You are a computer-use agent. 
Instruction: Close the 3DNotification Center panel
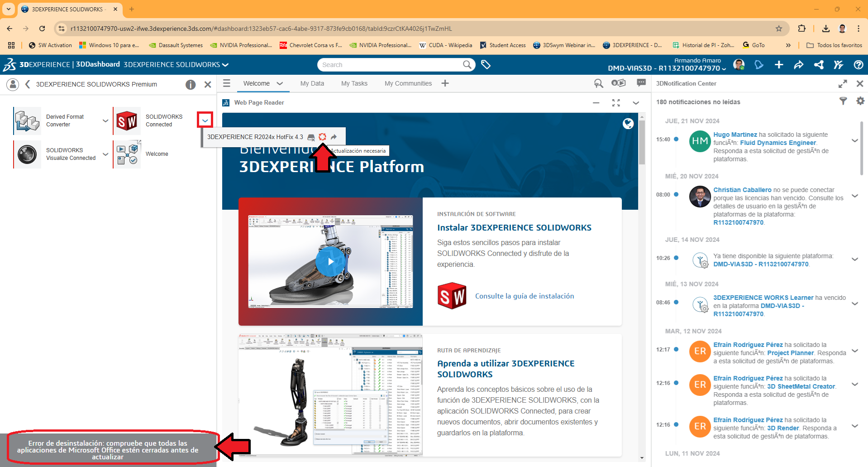860,84
